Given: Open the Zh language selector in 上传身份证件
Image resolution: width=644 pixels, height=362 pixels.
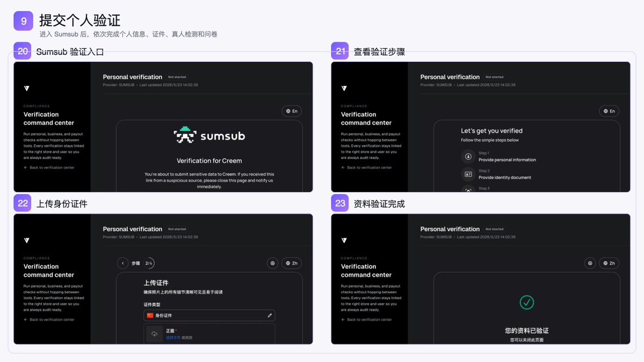Looking at the screenshot, I should 291,263.
